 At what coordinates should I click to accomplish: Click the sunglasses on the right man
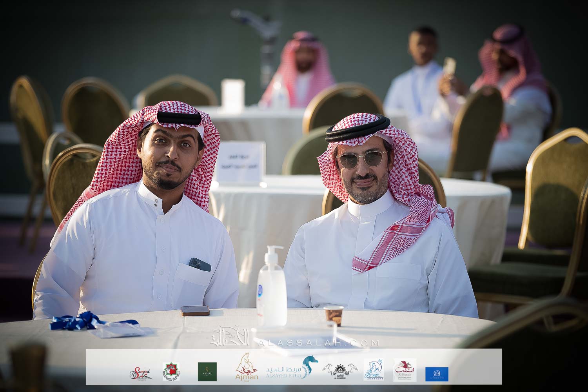361,158
